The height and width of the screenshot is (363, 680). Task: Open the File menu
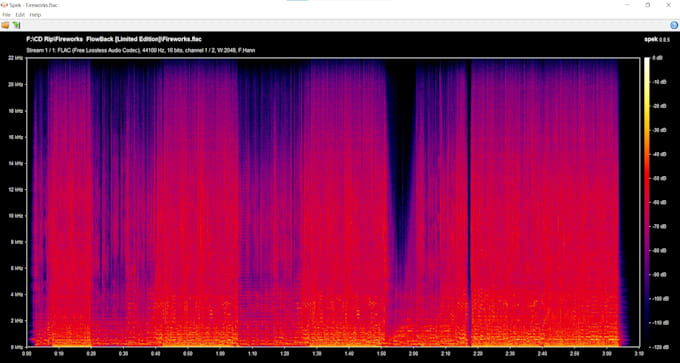[x=7, y=15]
